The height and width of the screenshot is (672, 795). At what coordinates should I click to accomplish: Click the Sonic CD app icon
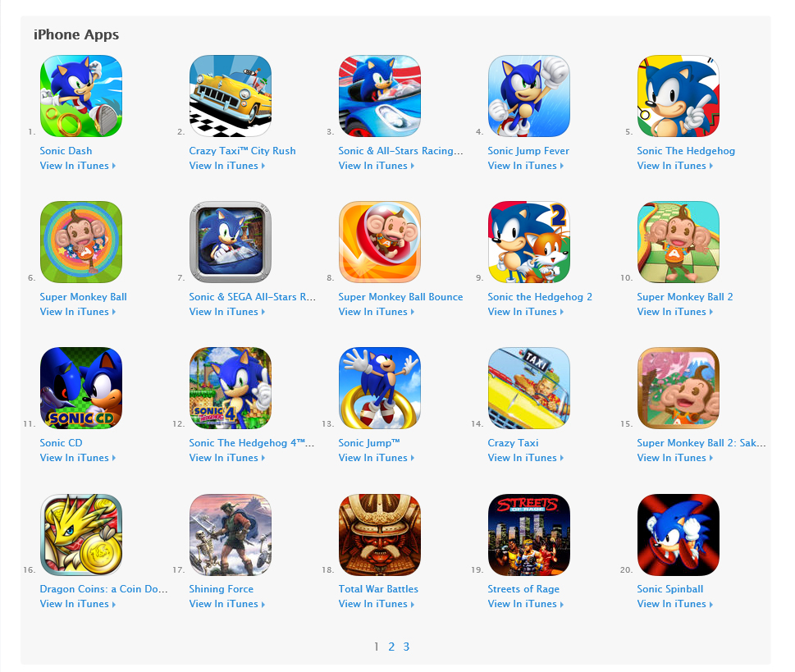click(x=81, y=388)
